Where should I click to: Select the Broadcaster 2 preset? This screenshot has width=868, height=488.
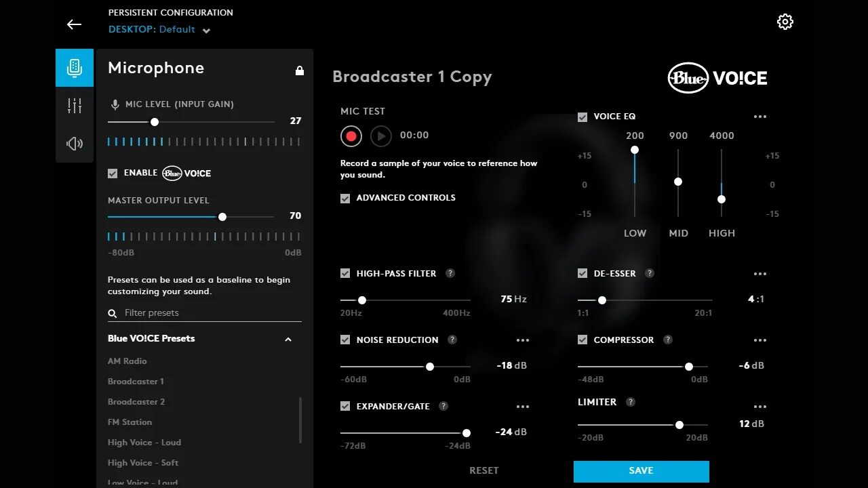tap(136, 402)
